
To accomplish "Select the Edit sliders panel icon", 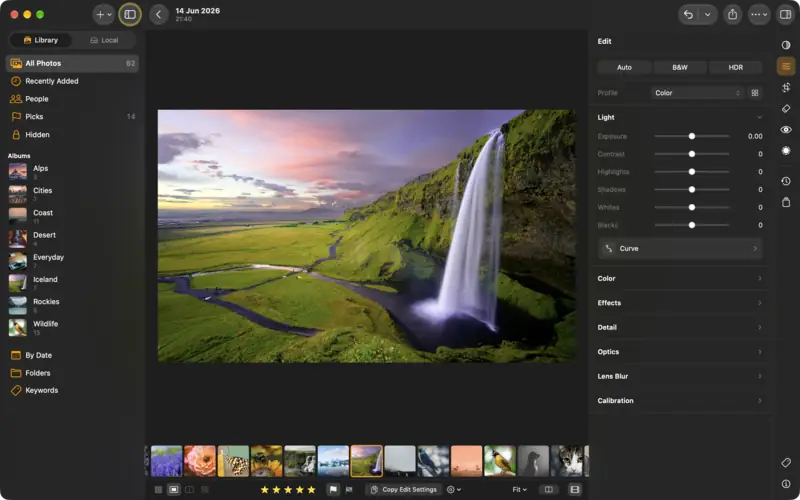I will tap(786, 66).
